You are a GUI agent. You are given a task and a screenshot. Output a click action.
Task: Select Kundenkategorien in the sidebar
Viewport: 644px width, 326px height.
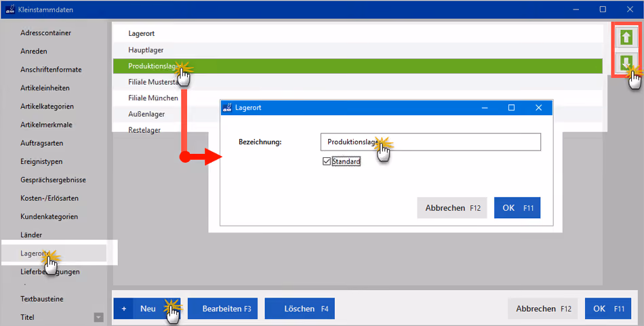click(x=49, y=217)
